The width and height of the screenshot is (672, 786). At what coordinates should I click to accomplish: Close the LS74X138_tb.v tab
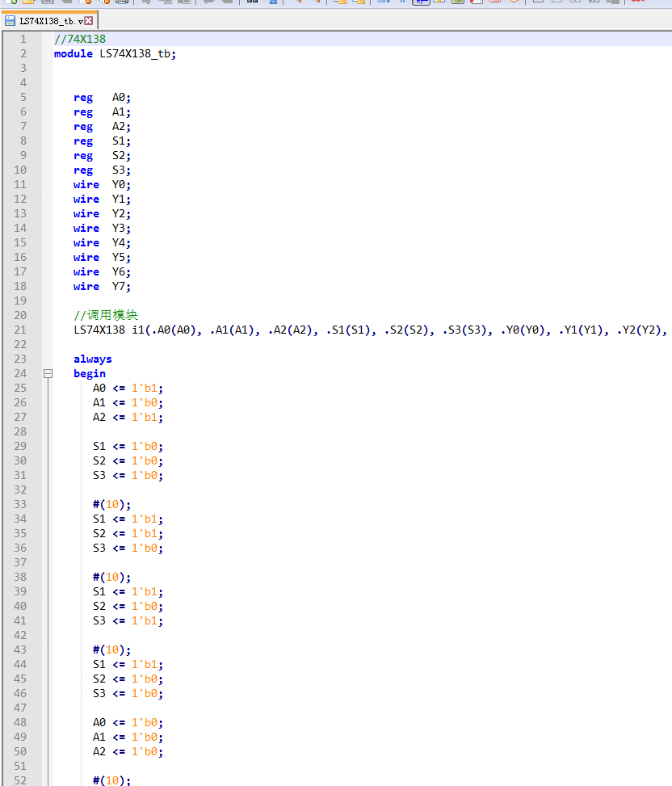pyautogui.click(x=87, y=22)
